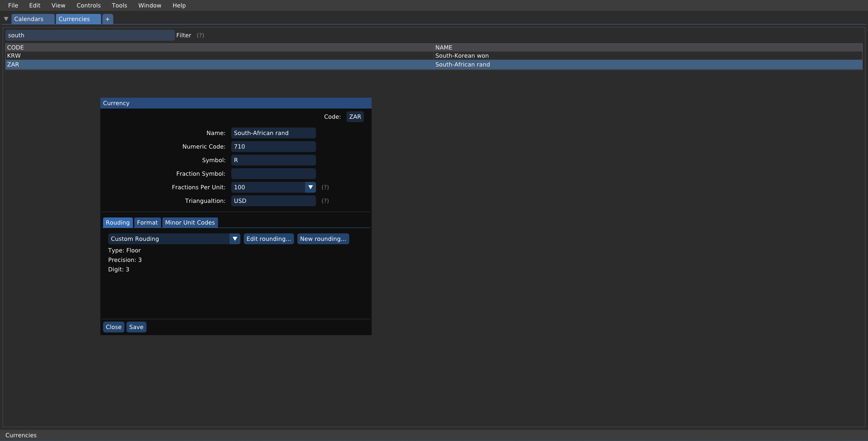Save the currency changes
Viewport: 868px width, 441px height.
coord(136,327)
